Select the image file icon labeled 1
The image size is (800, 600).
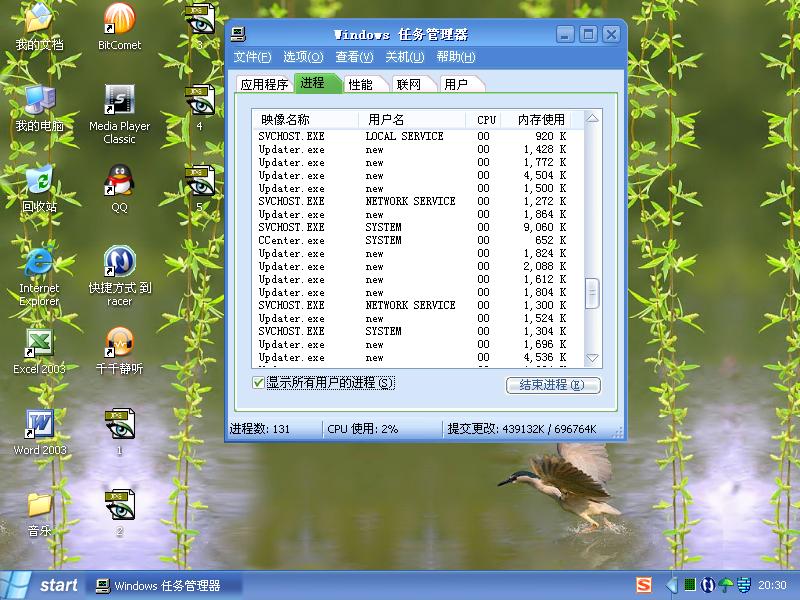click(x=119, y=432)
